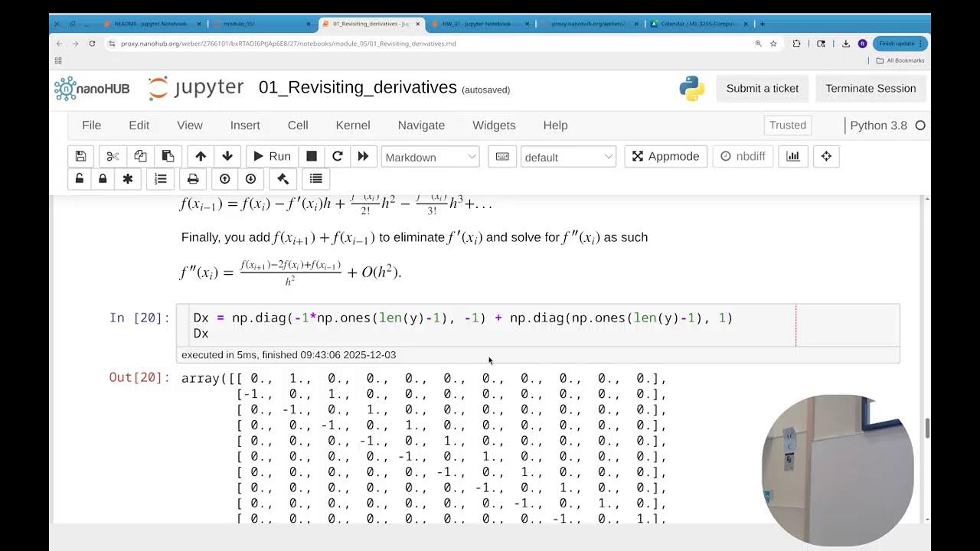Save notebook with the floppy disk icon
Viewport: 980px width, 551px height.
pos(80,156)
